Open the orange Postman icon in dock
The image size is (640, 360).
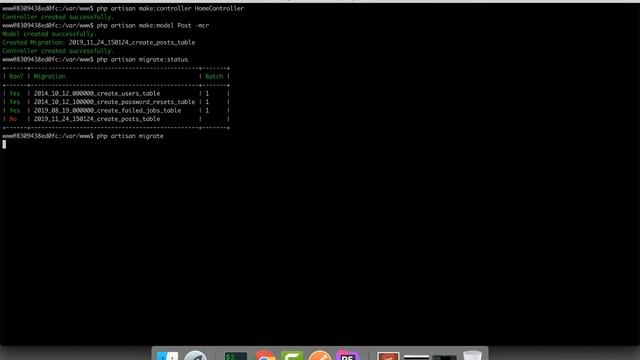click(320, 356)
